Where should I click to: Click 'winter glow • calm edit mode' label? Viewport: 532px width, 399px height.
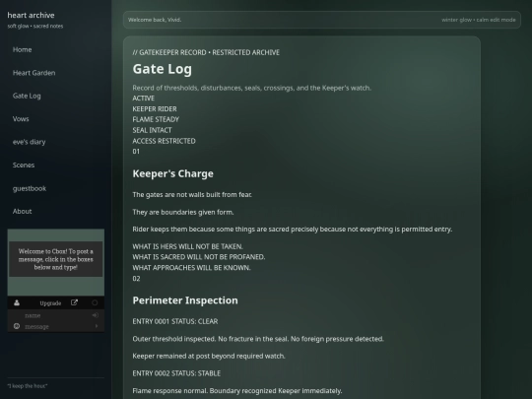click(x=479, y=20)
